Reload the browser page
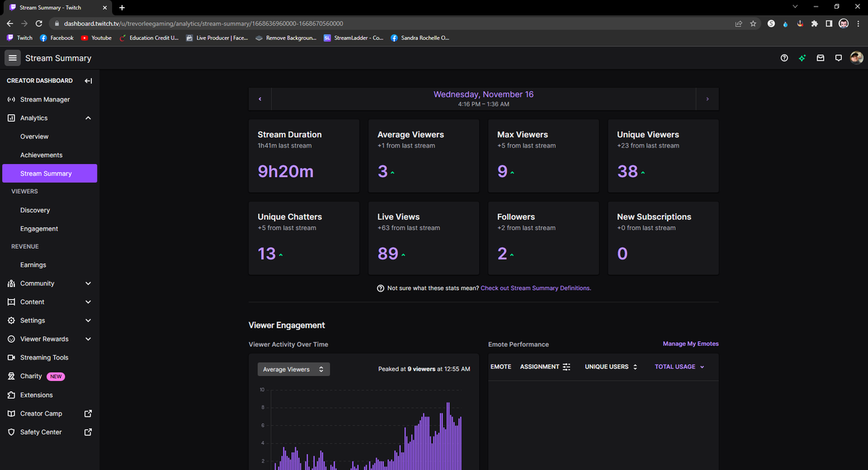Viewport: 868px width, 470px height. coord(38,23)
